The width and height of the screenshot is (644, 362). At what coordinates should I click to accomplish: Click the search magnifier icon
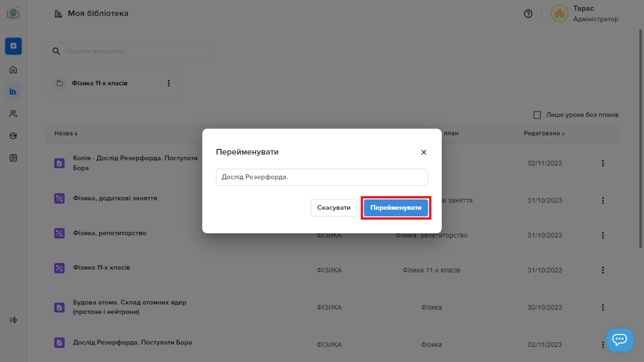tap(56, 51)
